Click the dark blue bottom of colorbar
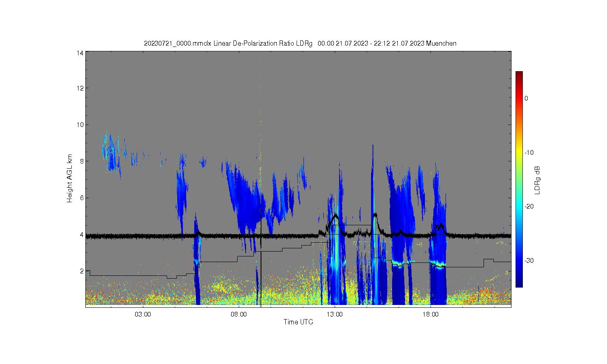Screen dimensions: 607x364 tap(519, 284)
